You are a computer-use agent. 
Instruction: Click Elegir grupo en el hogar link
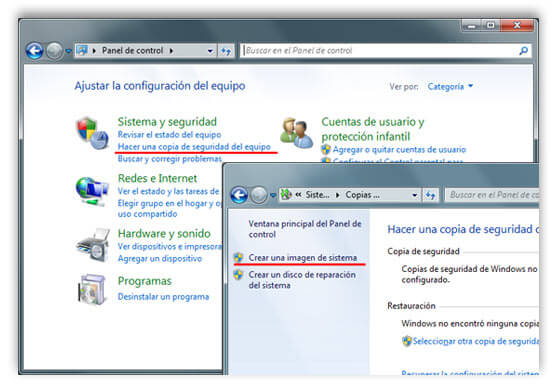point(170,209)
